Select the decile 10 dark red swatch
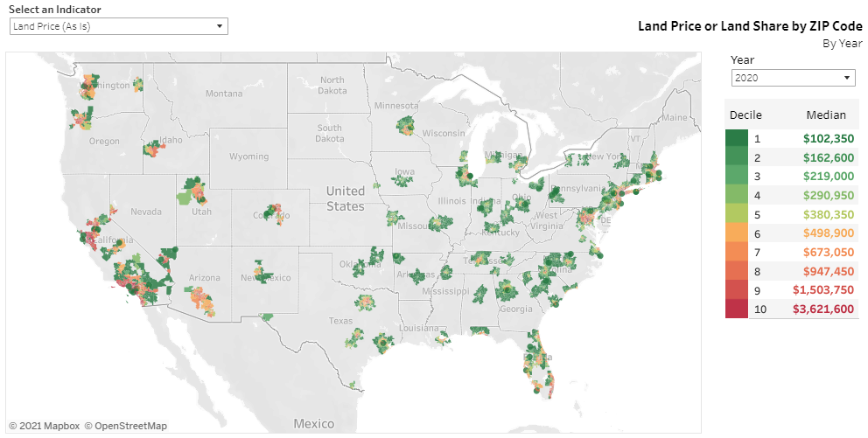868x438 pixels. click(x=736, y=309)
